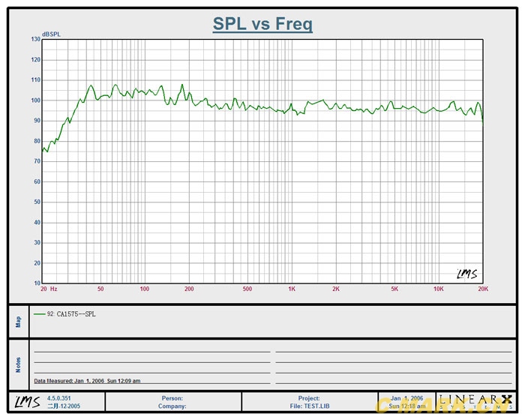Select the 92: CA1575--SPL curve entry
Image resolution: width=525 pixels, height=420 pixels.
71,314
